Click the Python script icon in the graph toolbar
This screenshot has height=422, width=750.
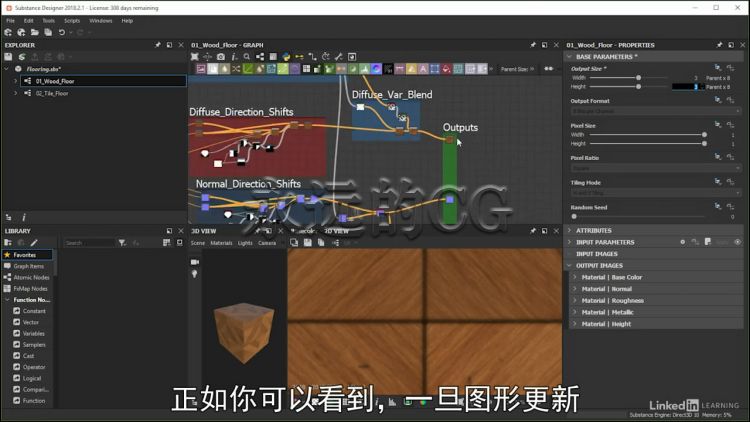[x=286, y=56]
